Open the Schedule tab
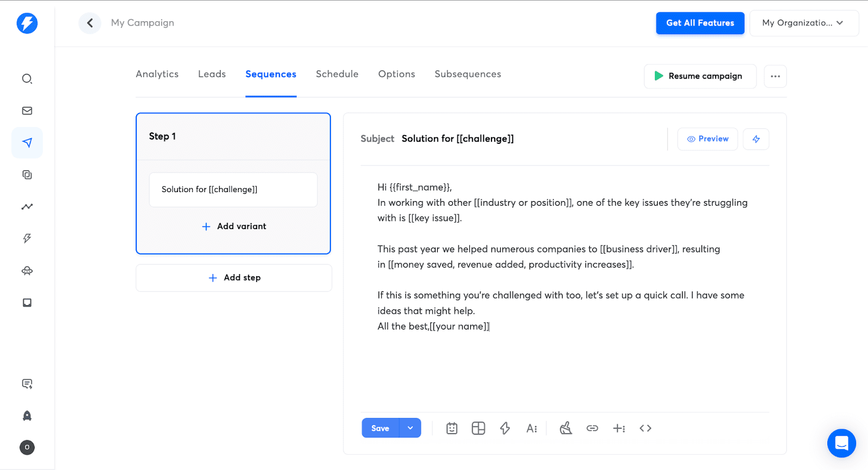This screenshot has width=868, height=470. (x=337, y=74)
